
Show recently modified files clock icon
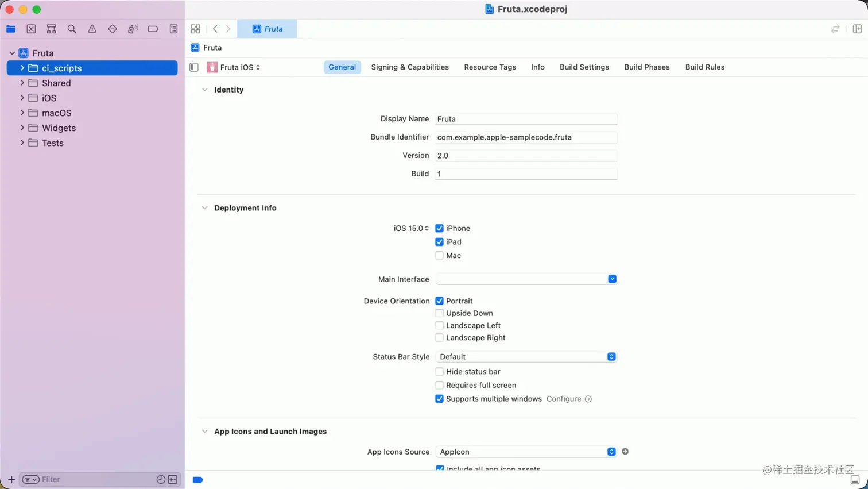(161, 479)
